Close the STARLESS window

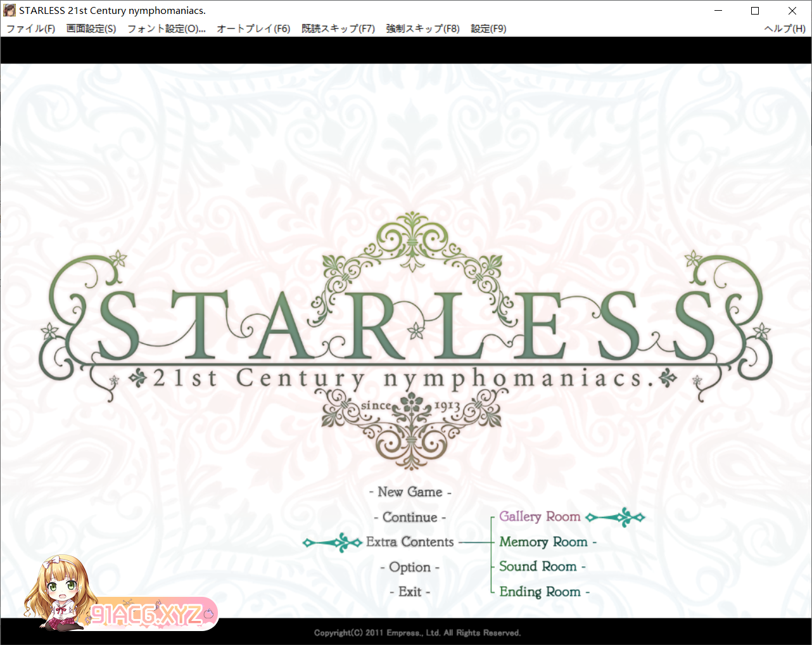pyautogui.click(x=792, y=10)
